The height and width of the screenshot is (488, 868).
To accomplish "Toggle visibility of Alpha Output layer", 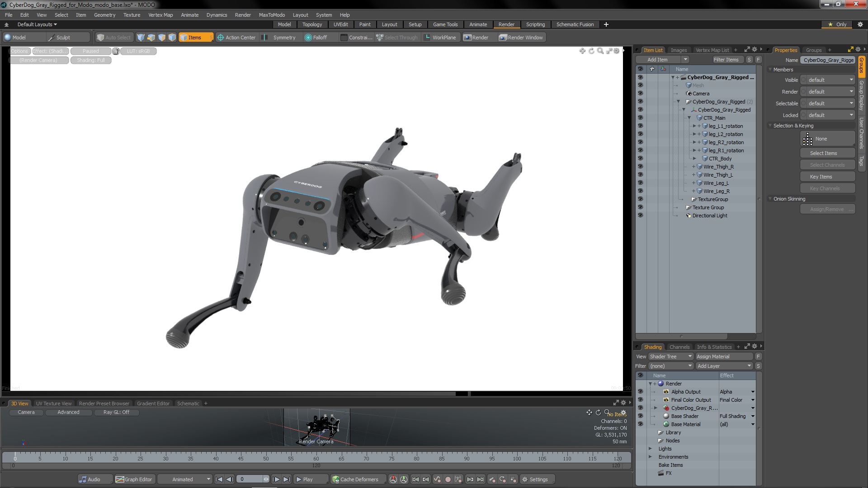I will (640, 392).
